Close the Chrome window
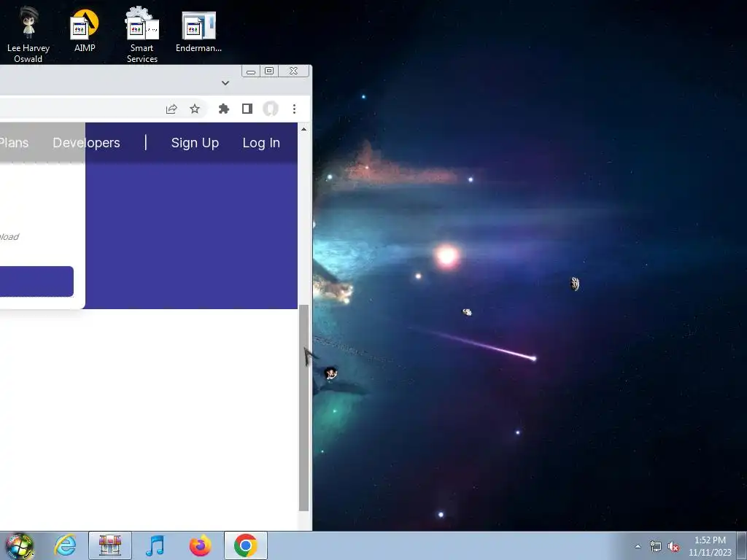The image size is (747, 560). point(293,71)
